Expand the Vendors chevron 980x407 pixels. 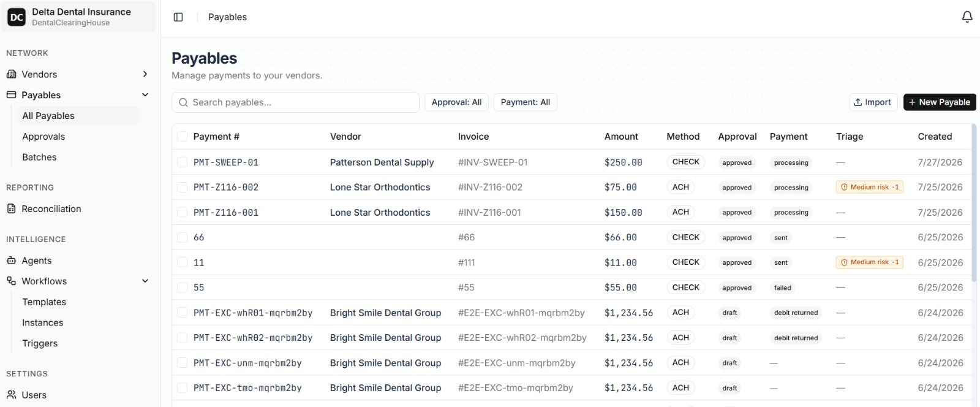click(145, 74)
